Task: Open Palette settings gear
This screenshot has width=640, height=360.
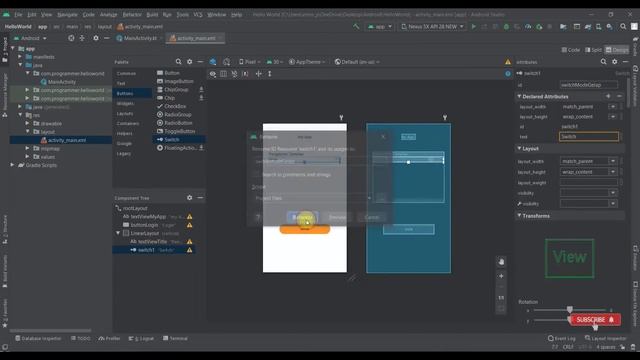Action: 189,62
